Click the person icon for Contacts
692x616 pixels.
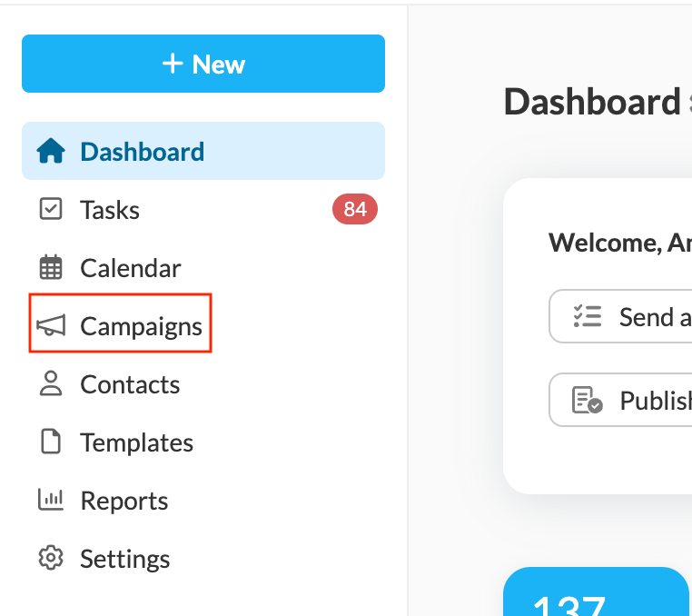(x=51, y=384)
